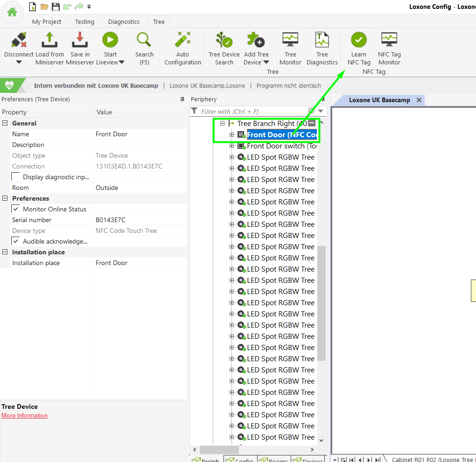Enable Display diagnostic inputs

click(x=14, y=176)
